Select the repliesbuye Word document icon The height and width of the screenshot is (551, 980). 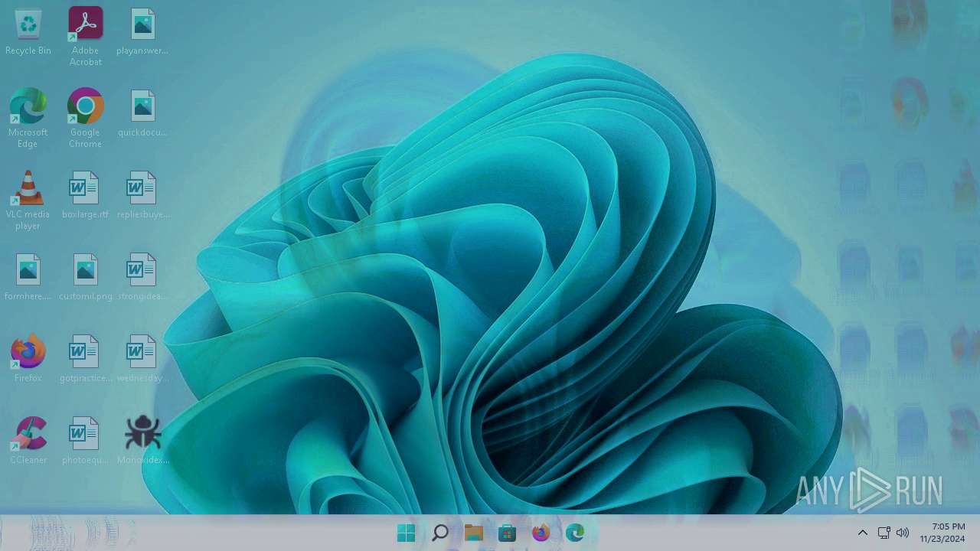tap(142, 195)
